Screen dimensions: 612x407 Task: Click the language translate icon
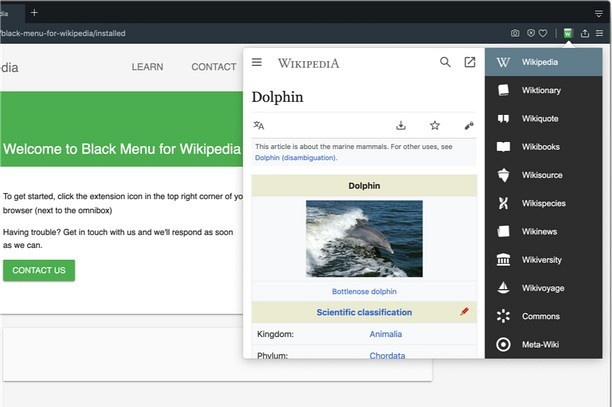259,125
